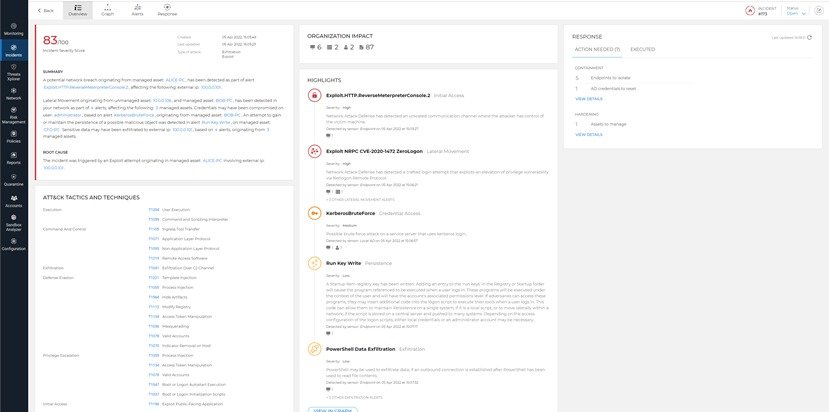The image size is (829, 412).
Task: Switch to the Graph tab
Action: [107, 11]
